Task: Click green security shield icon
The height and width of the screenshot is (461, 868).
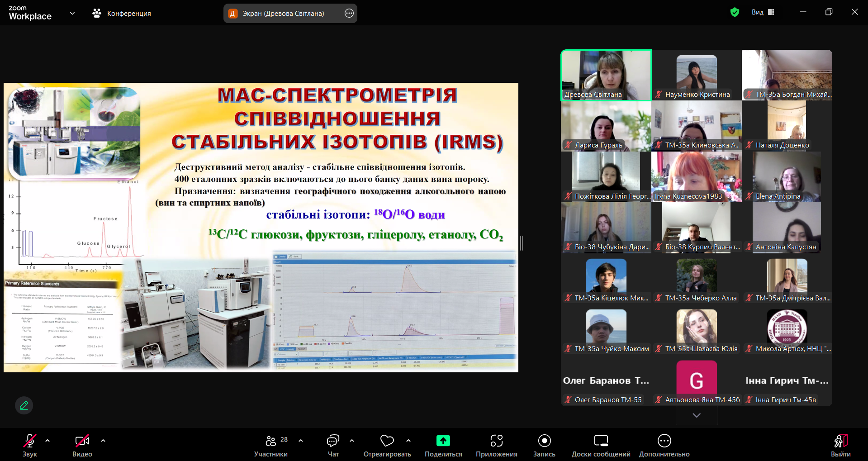Action: click(x=735, y=12)
